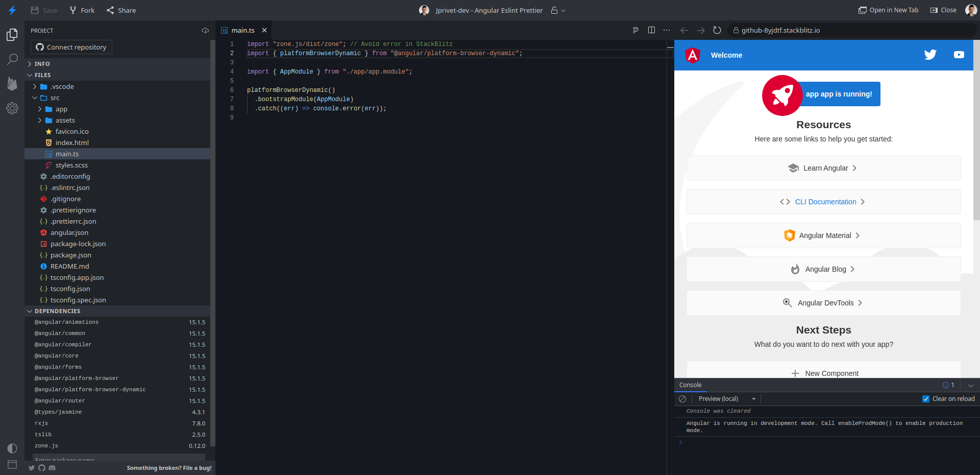Image resolution: width=980 pixels, height=475 pixels.
Task: Click the YouTube icon in Angular welcome header
Action: [x=959, y=55]
